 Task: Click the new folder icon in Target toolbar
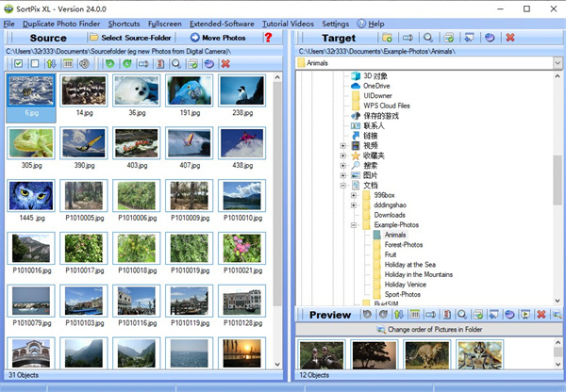coord(387,38)
